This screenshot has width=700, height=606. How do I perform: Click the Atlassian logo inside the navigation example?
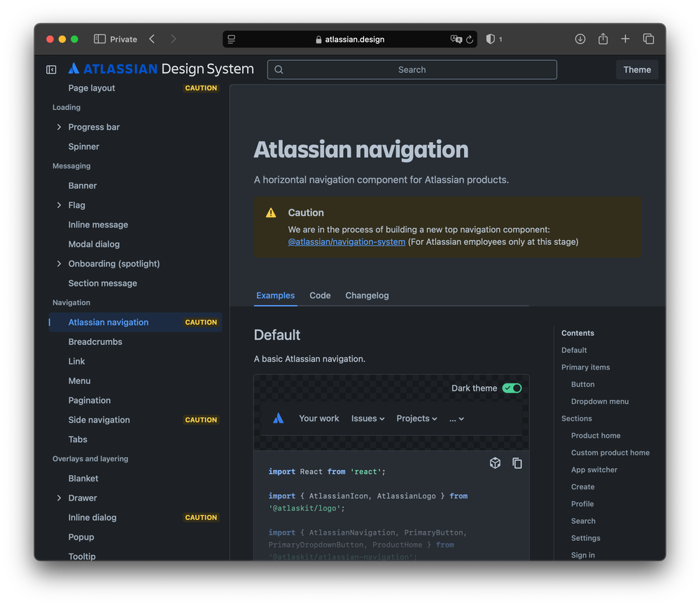click(279, 418)
